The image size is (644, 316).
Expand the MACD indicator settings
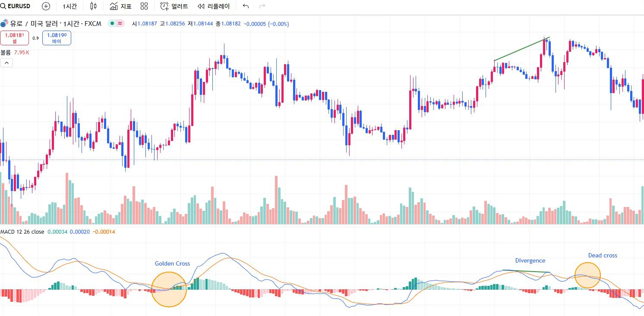pos(21,232)
